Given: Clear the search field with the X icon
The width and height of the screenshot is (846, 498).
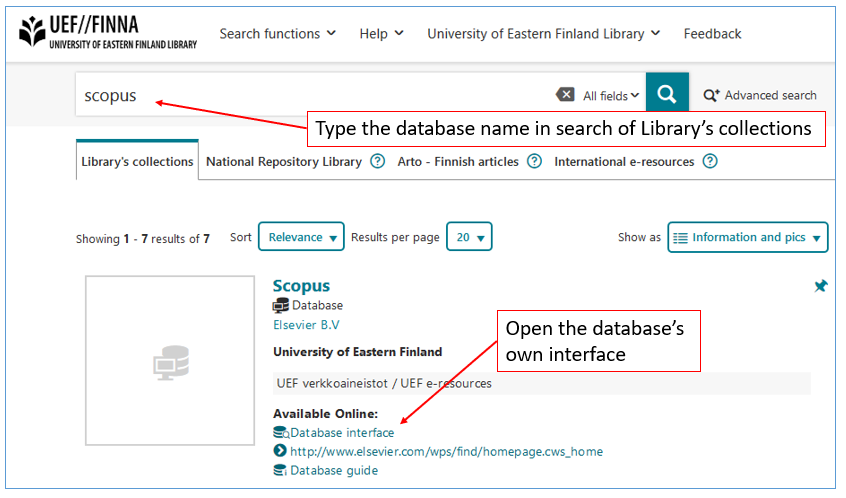Looking at the screenshot, I should point(565,95).
